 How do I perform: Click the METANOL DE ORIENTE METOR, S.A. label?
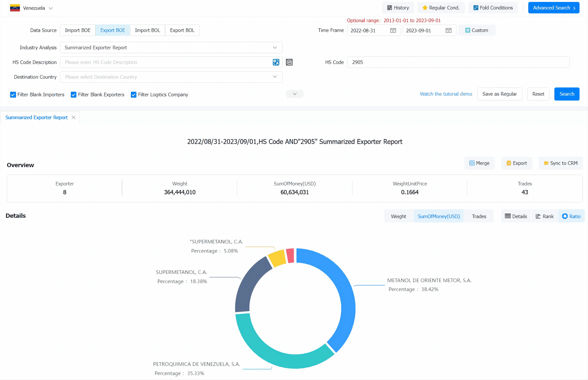tap(429, 280)
